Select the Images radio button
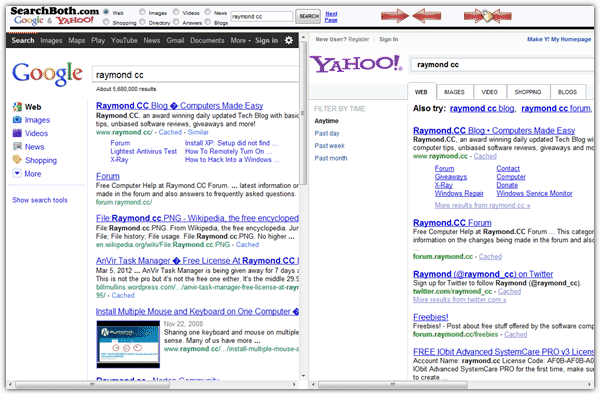This screenshot has width=600, height=394. [142, 12]
